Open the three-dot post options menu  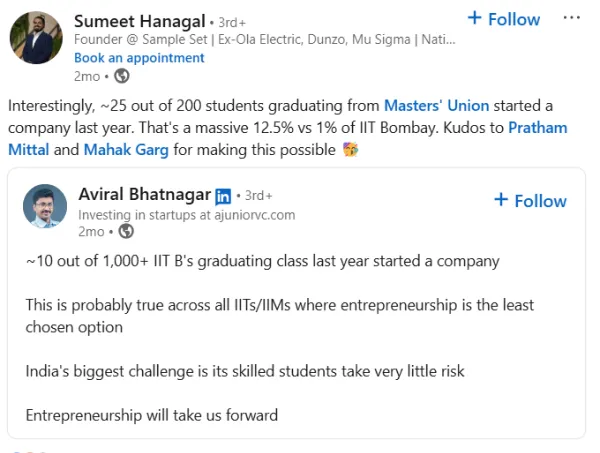click(572, 18)
